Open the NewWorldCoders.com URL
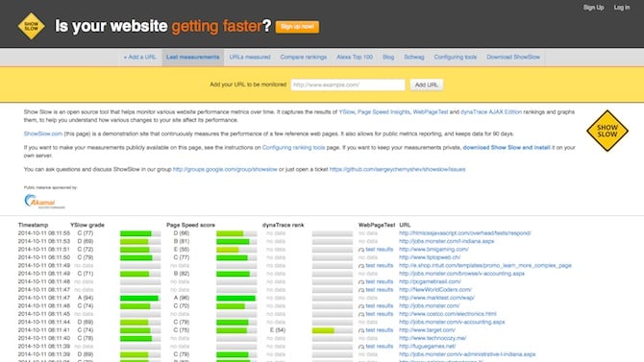Viewport: 644px width, 362px height. tap(435, 290)
